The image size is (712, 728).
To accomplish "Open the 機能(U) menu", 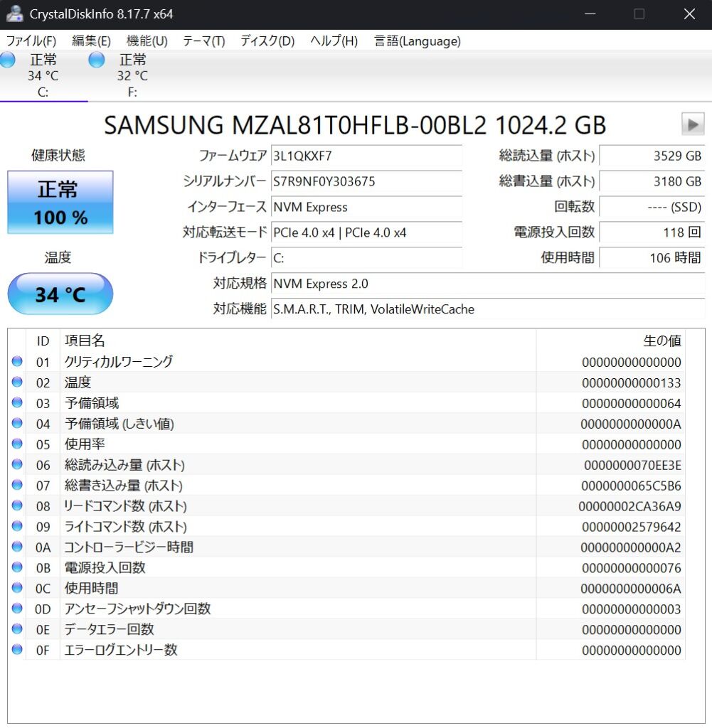I will pos(147,41).
